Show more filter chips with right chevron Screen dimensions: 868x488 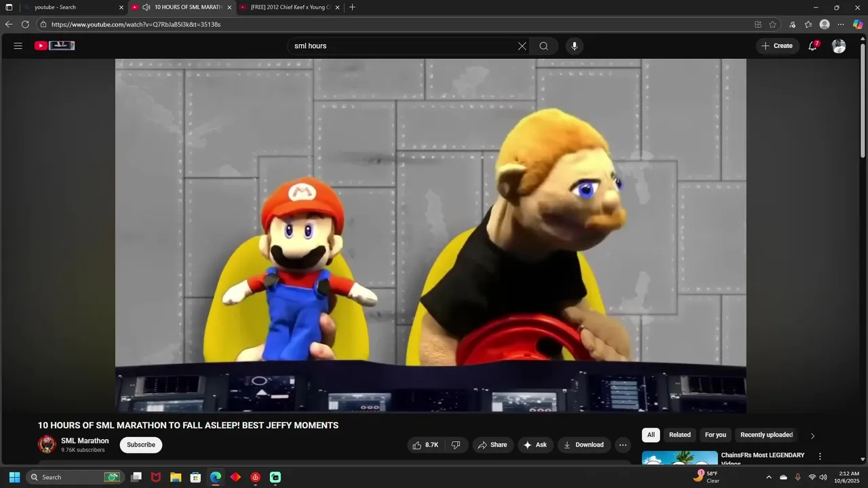pyautogui.click(x=812, y=436)
